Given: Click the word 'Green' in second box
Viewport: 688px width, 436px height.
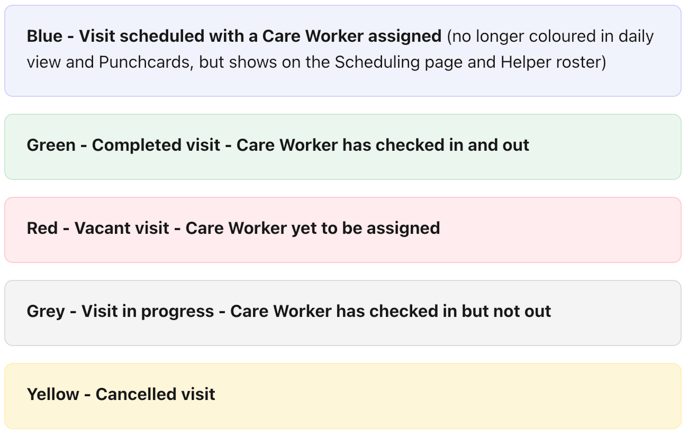Looking at the screenshot, I should click(51, 145).
